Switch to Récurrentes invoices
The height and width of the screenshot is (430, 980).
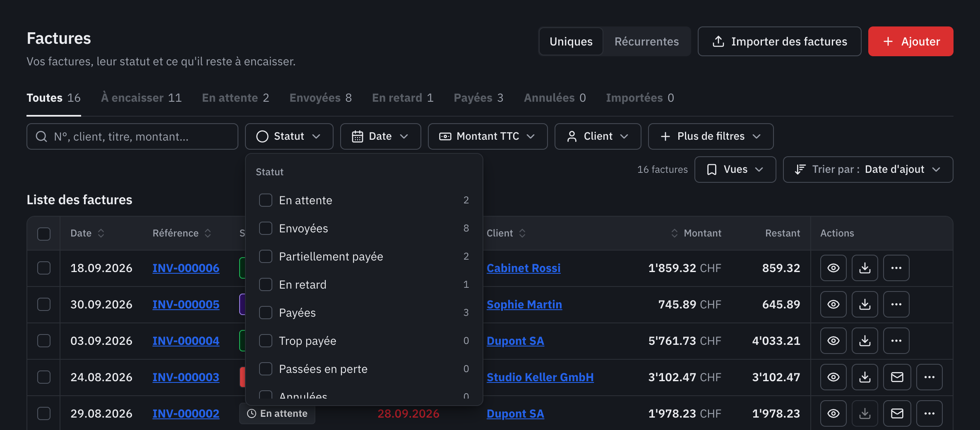[646, 41]
